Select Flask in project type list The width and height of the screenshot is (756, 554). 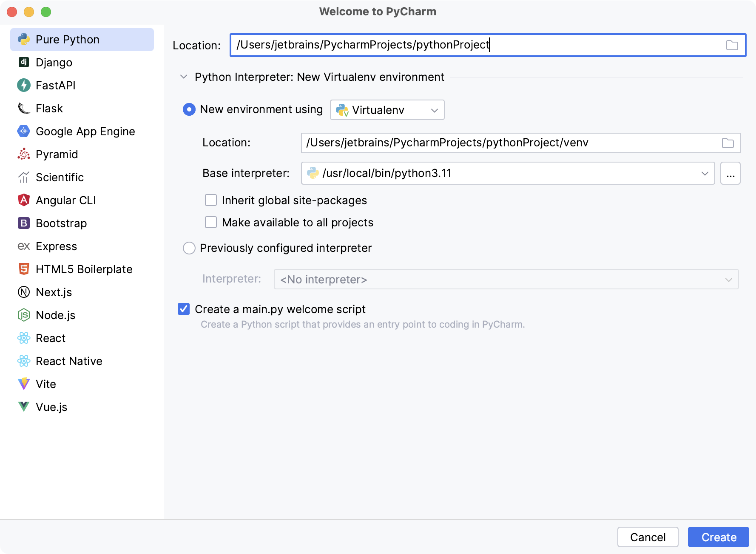click(82, 109)
